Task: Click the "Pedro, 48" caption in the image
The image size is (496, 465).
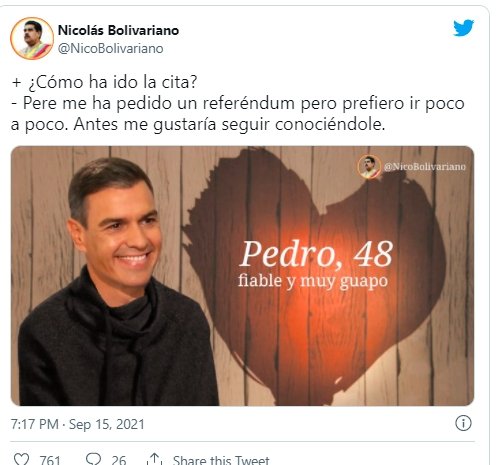Action: (x=316, y=254)
